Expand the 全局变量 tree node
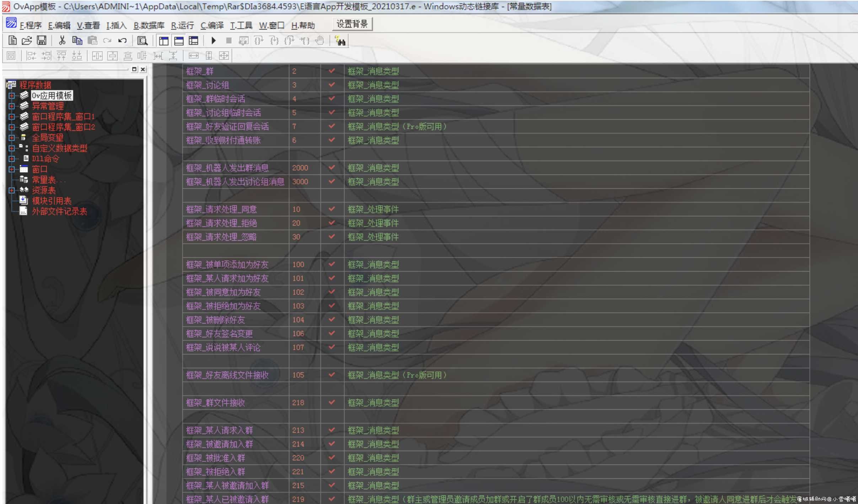The width and height of the screenshot is (858, 504). coord(12,138)
